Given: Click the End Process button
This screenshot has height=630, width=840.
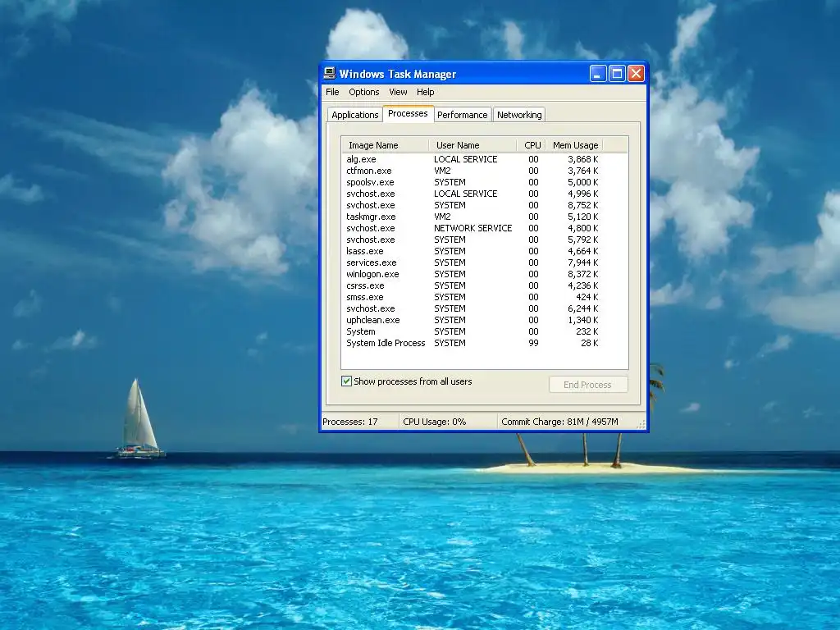Looking at the screenshot, I should pos(587,385).
